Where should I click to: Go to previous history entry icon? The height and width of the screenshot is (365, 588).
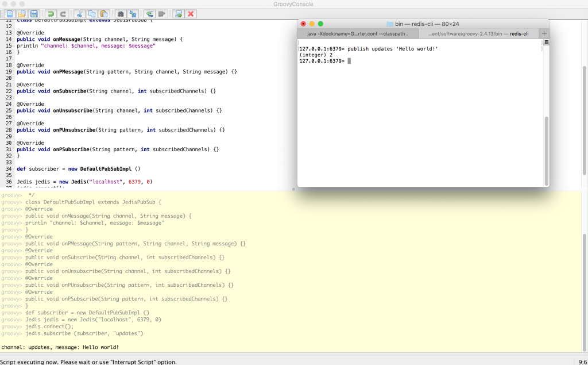(x=150, y=14)
